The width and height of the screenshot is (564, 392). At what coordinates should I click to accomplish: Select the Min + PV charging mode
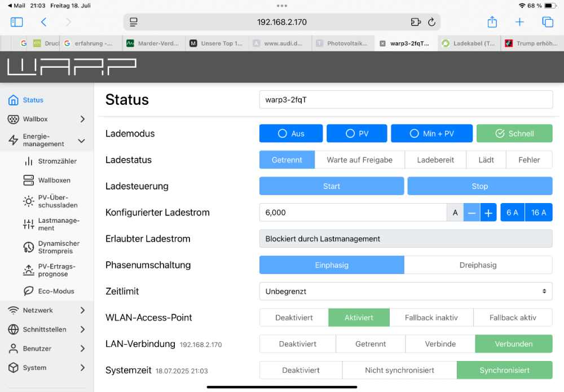coord(430,134)
